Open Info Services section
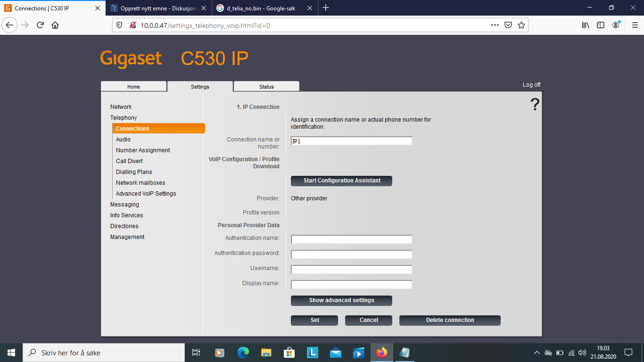Image resolution: width=644 pixels, height=362 pixels. [x=127, y=215]
